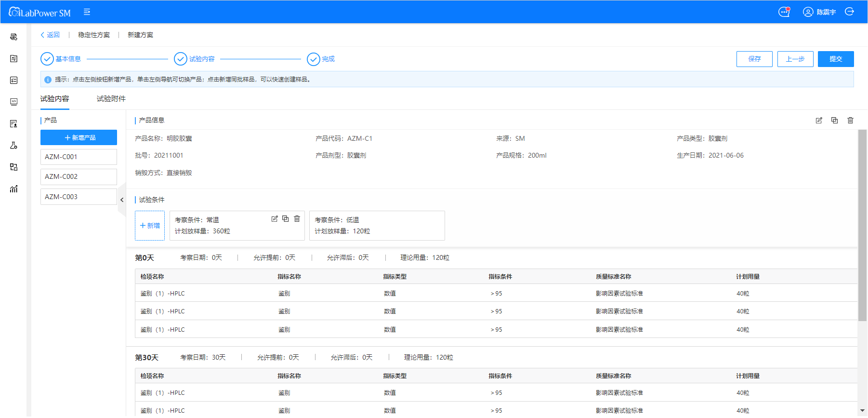Open the hand-with-document sidebar icon
The image size is (868, 418).
[13, 37]
